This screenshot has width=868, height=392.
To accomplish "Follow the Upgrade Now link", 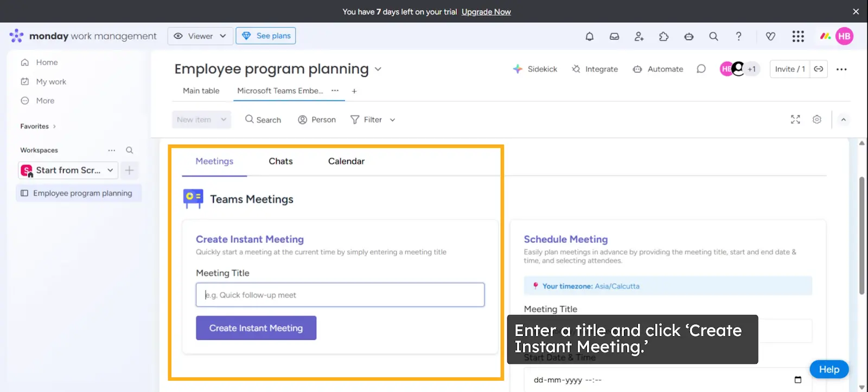I will point(486,11).
